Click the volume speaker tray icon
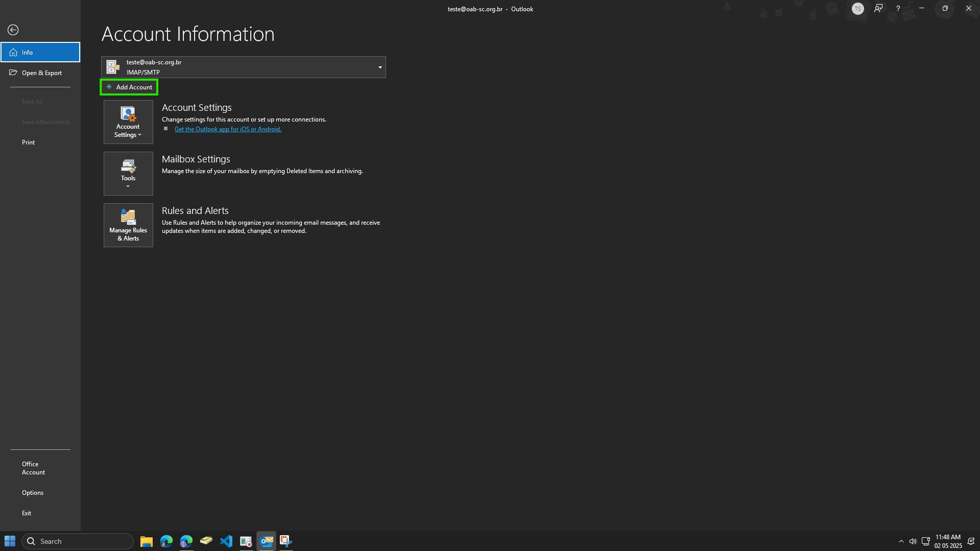This screenshot has height=551, width=980. click(x=913, y=541)
